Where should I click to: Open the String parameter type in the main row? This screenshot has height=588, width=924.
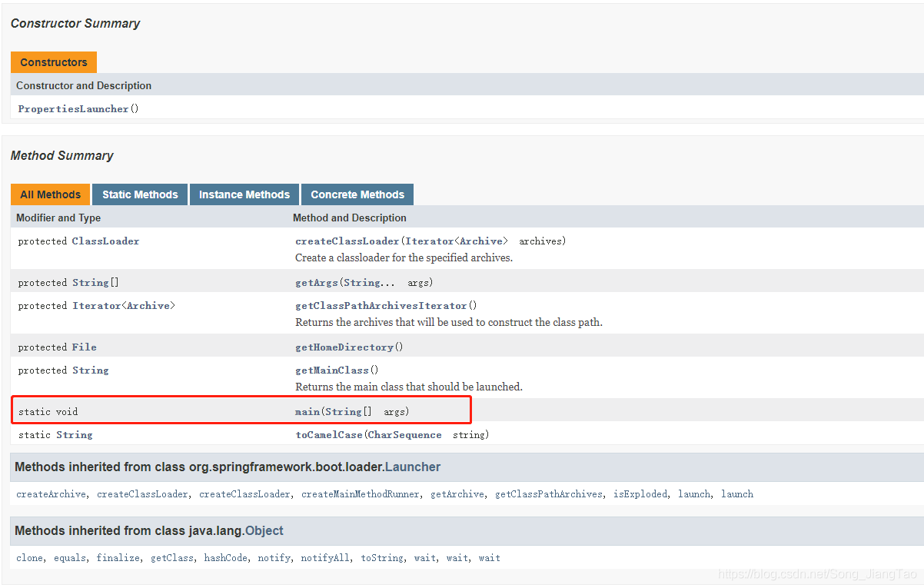344,412
